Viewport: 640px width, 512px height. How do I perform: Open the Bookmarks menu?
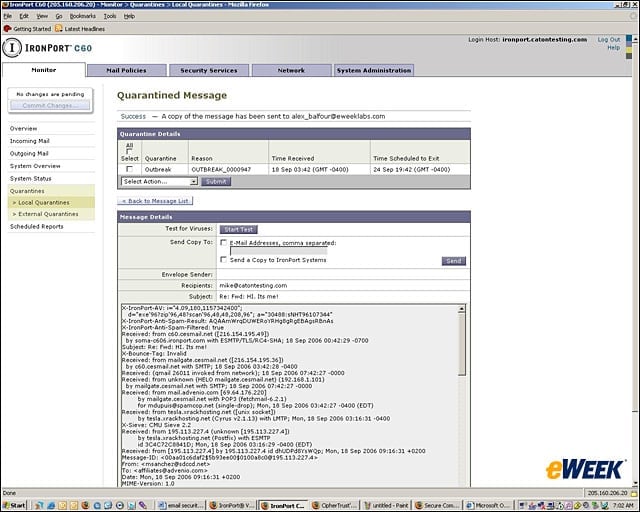coord(82,16)
